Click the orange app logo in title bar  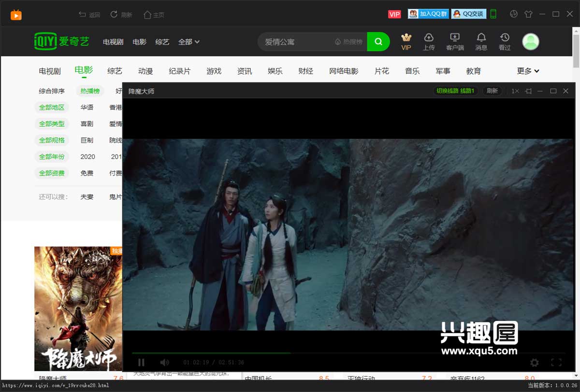pos(16,14)
